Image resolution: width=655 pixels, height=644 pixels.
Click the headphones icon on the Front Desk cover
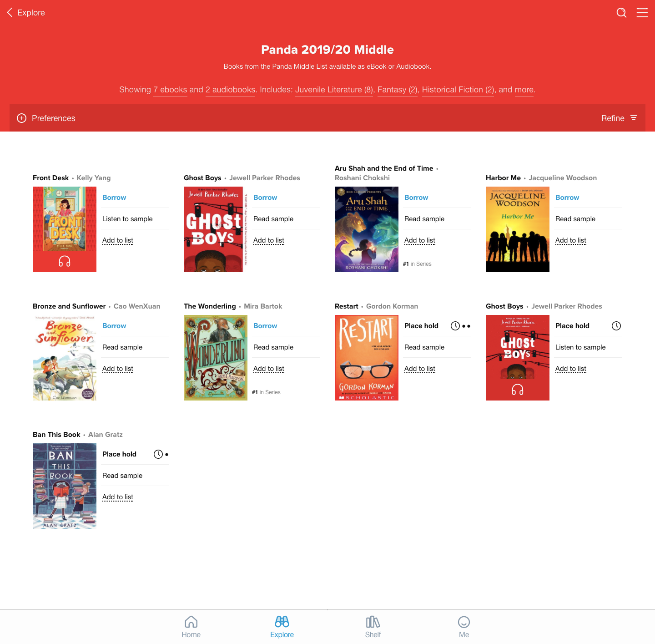click(x=65, y=261)
